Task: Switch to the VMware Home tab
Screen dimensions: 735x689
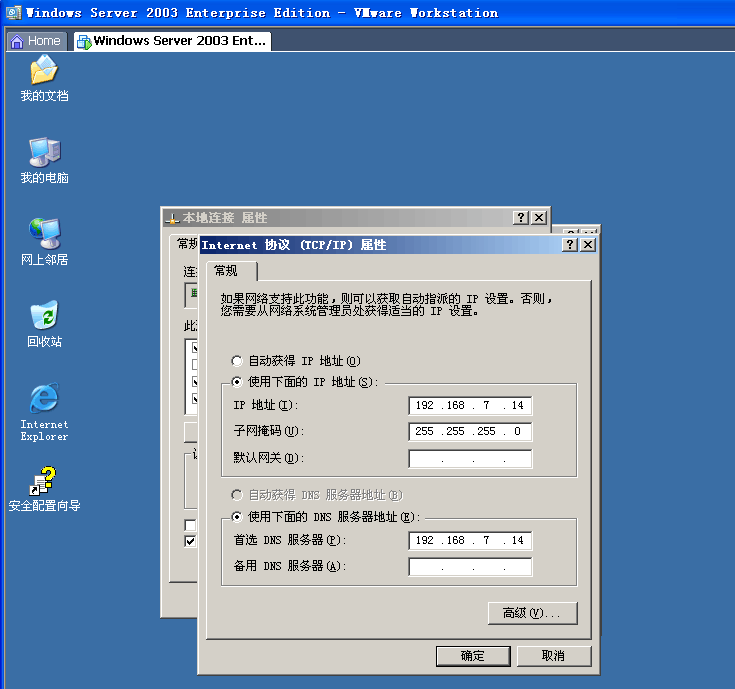Action: pyautogui.click(x=36, y=41)
